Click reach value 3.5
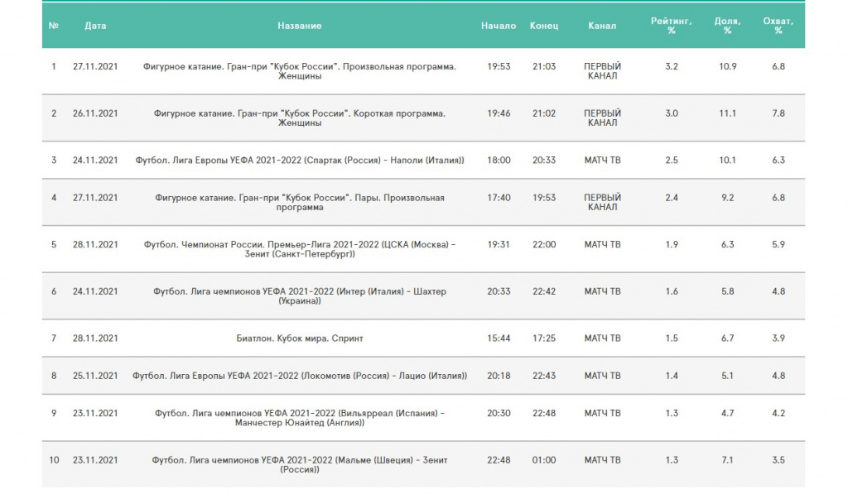The image size is (848, 504). click(x=778, y=459)
